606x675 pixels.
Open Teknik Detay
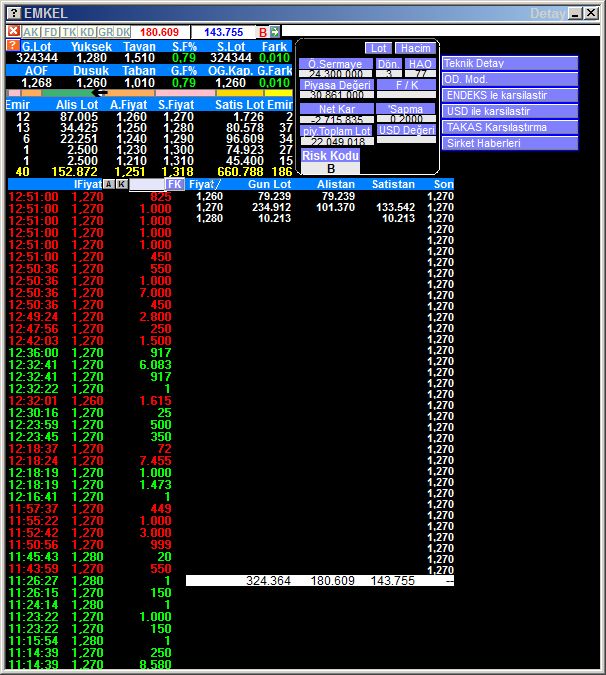coord(510,63)
